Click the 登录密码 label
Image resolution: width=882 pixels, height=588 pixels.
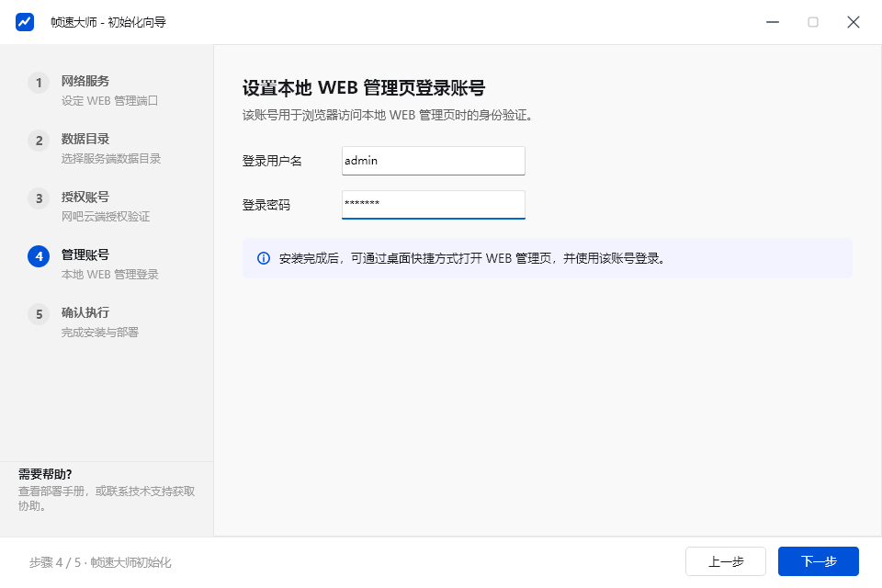point(266,205)
